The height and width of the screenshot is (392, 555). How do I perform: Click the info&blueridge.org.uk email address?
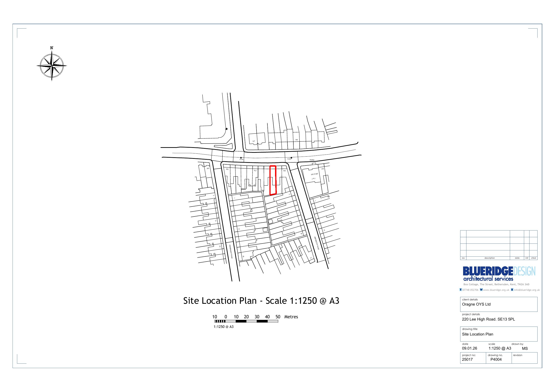[x=527, y=290]
